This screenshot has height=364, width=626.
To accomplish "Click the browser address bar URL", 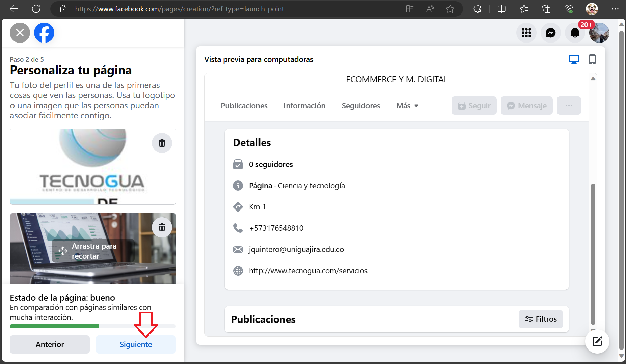I will click(180, 9).
